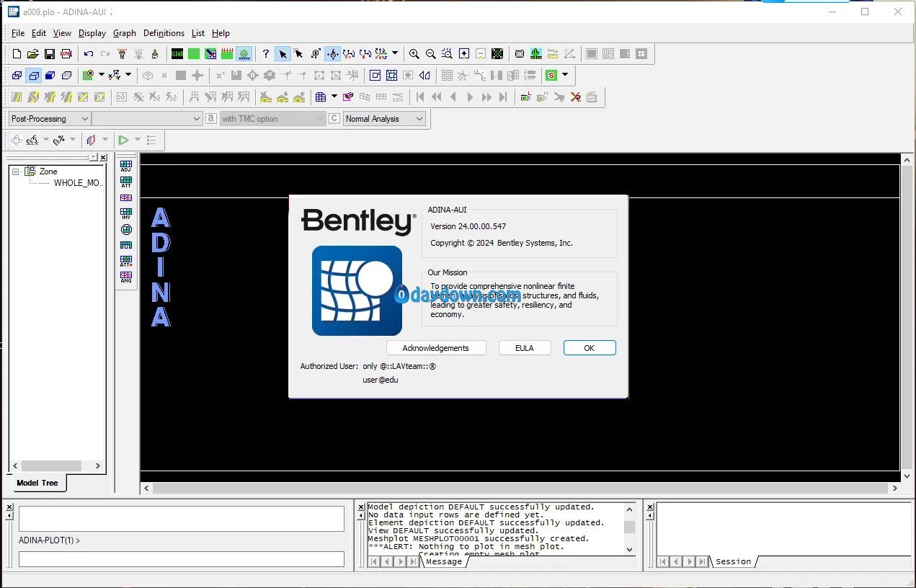Open the Help menu
Screen dimensions: 916x588
coord(221,33)
